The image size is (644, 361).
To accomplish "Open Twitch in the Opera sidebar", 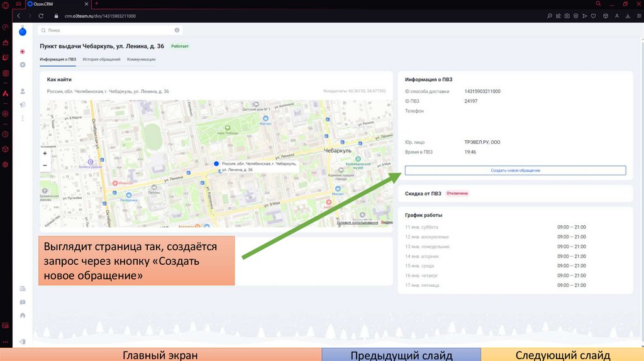I will coord(5,57).
